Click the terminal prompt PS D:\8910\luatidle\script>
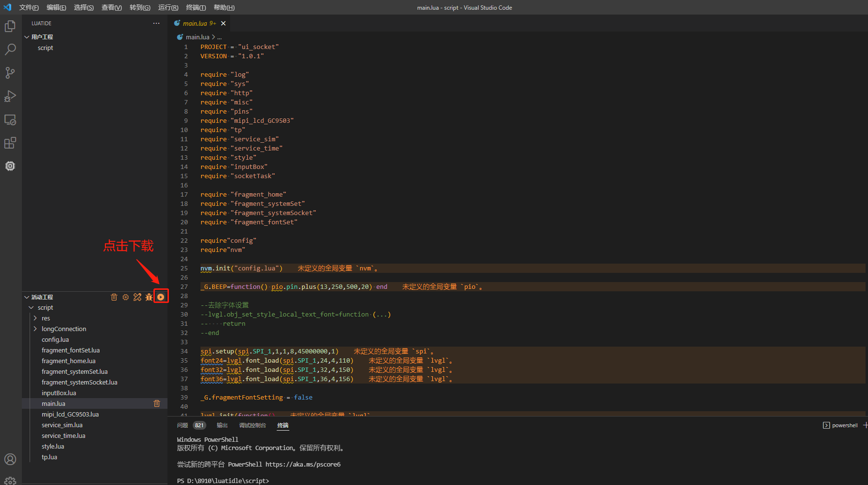Viewport: 868px width, 485px height. 223,481
